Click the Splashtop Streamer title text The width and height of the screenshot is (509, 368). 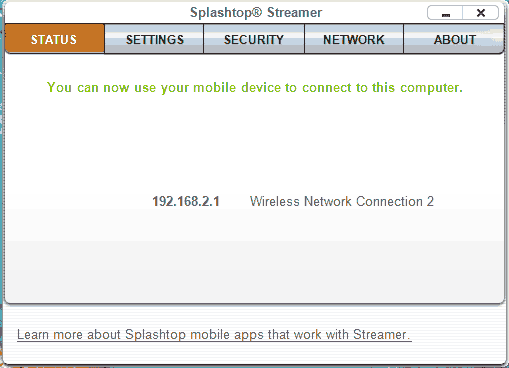point(256,13)
